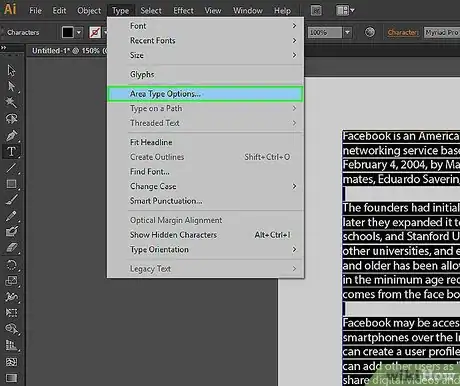
Task: Pick the Scale tool
Action: (11, 281)
